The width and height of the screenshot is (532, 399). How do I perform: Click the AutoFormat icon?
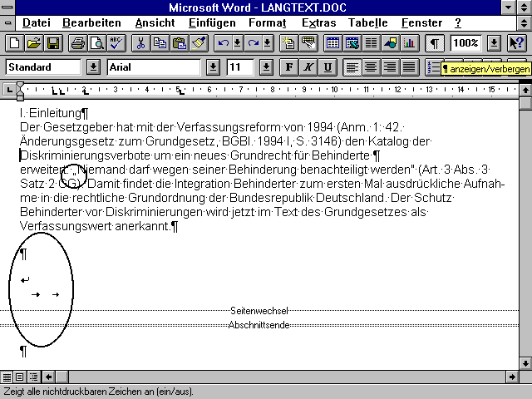click(x=288, y=43)
